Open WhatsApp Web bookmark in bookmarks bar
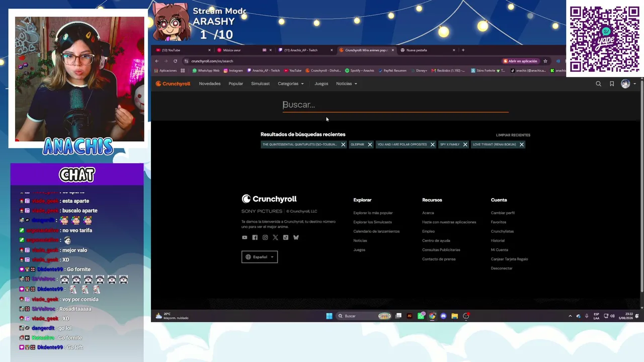 (206, 71)
